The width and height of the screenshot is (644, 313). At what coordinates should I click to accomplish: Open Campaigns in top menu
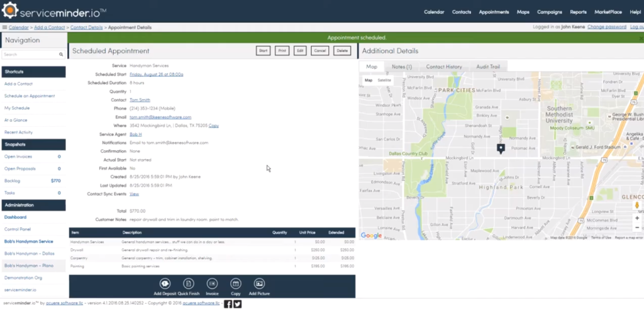pyautogui.click(x=550, y=12)
